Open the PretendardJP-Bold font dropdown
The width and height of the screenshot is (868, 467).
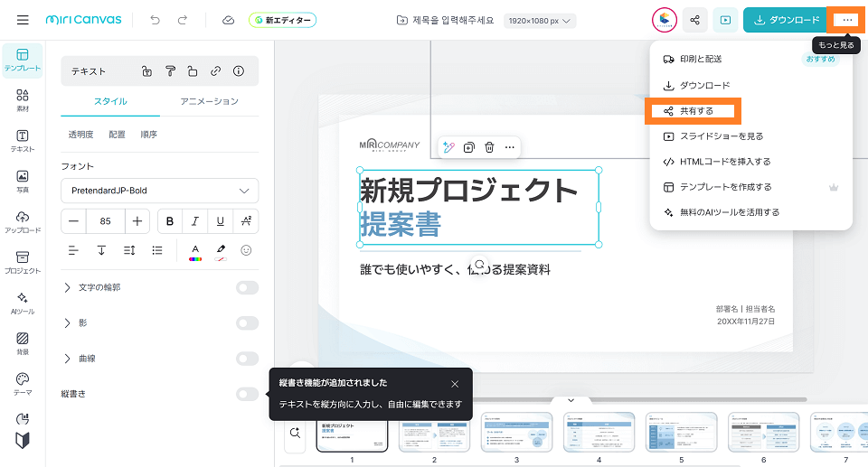point(159,191)
